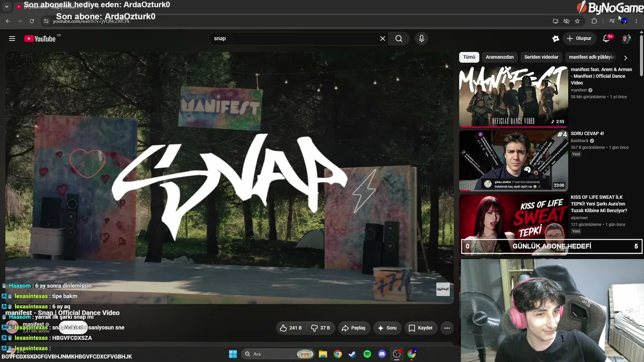
Task: Save the video with Kaydet
Action: tap(421, 328)
